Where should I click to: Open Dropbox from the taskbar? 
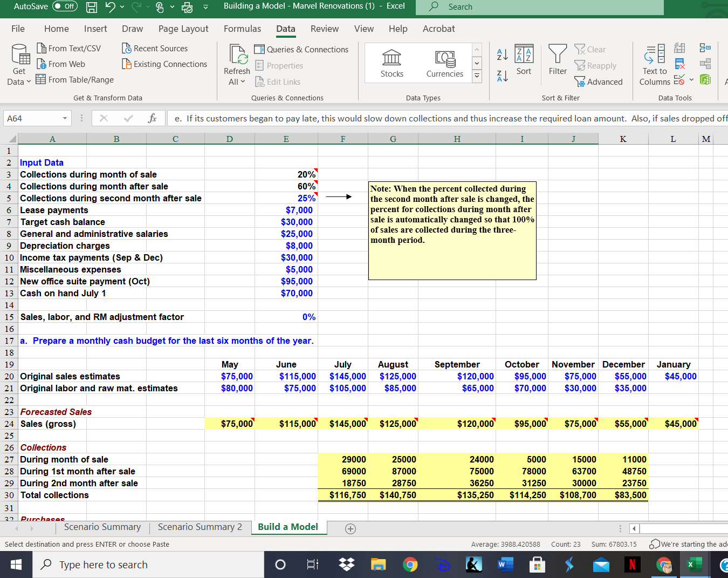tap(347, 565)
